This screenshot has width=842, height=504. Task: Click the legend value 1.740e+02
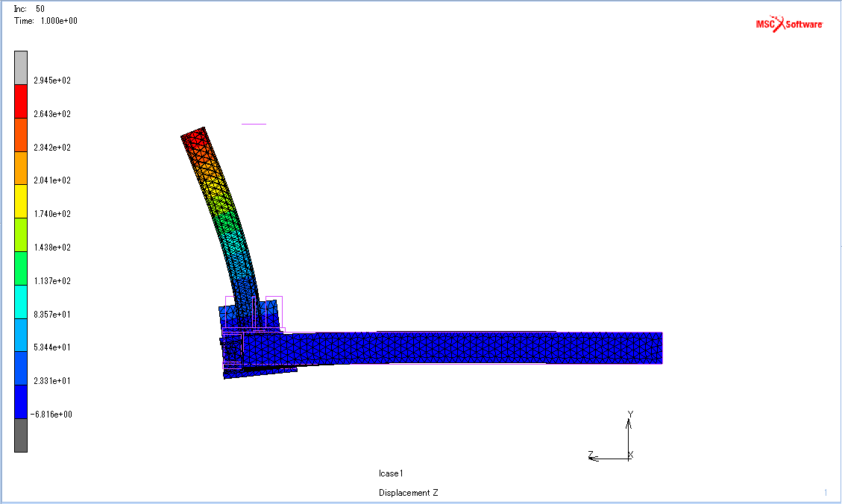pyautogui.click(x=52, y=214)
